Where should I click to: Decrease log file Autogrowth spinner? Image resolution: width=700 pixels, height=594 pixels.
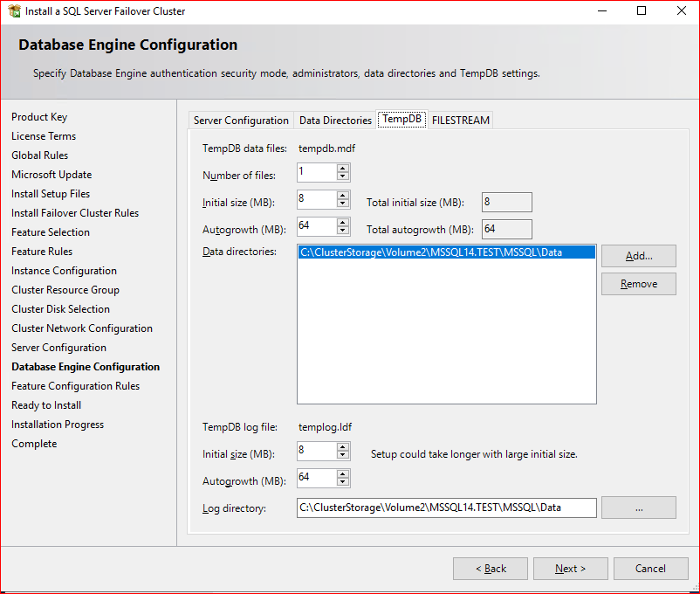(343, 481)
